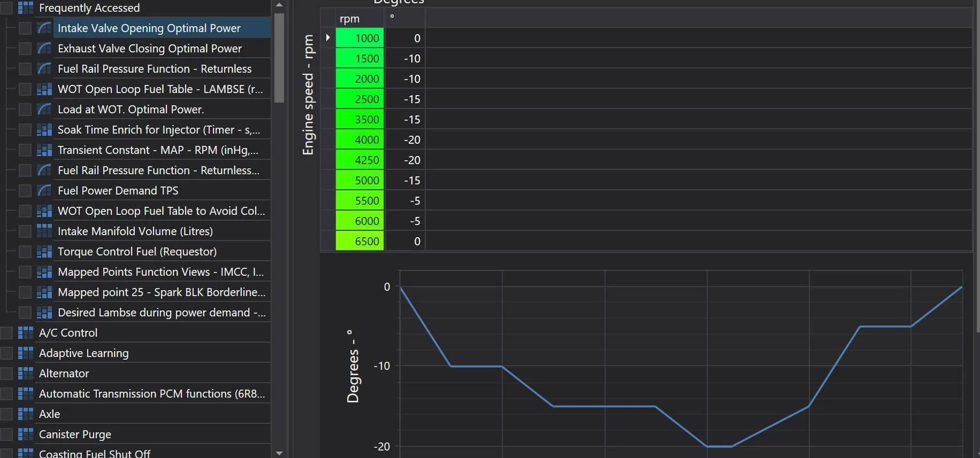The width and height of the screenshot is (980, 458).
Task: Expand the Automatic Transmission PCM functions category
Action: [x=152, y=393]
